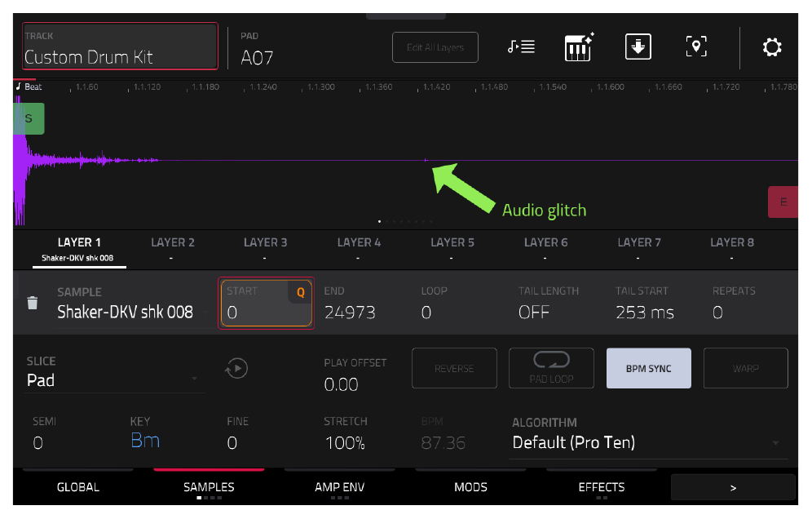The image size is (812, 519).
Task: Delete the sample using trash icon
Action: coord(32,303)
